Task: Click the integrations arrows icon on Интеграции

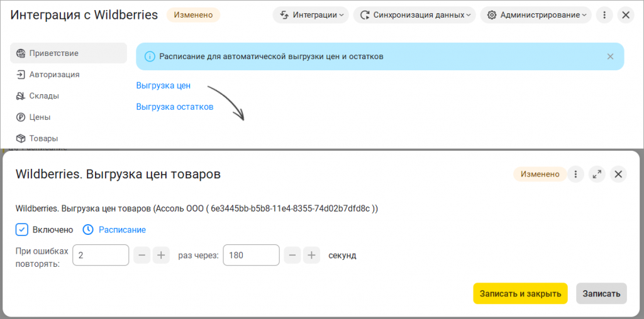Action: 284,15
